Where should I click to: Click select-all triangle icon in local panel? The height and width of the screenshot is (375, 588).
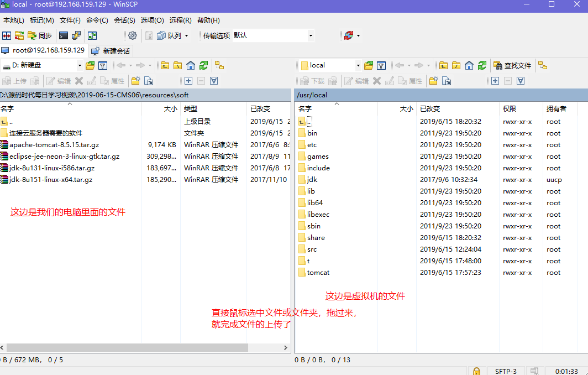pyautogui.click(x=214, y=81)
